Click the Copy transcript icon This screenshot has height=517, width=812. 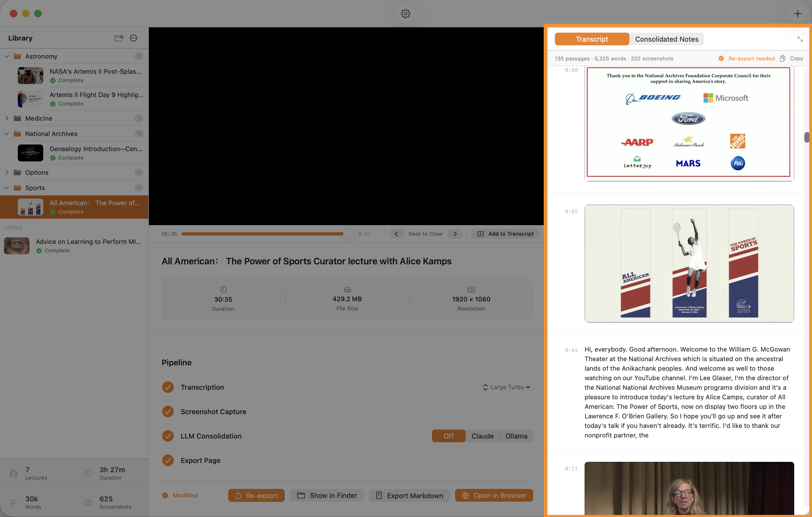point(782,58)
